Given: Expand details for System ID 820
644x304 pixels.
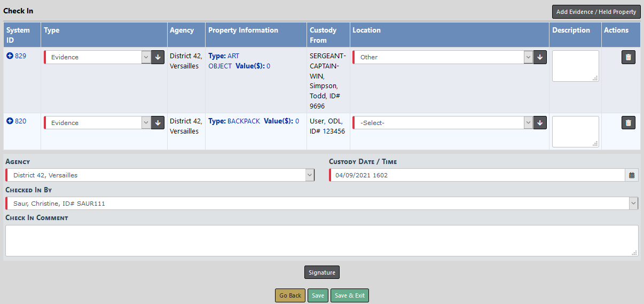Looking at the screenshot, I should (x=10, y=121).
